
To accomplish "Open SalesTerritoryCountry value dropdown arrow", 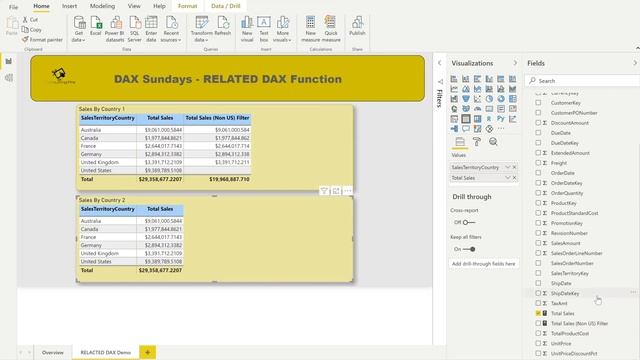I will click(x=508, y=167).
